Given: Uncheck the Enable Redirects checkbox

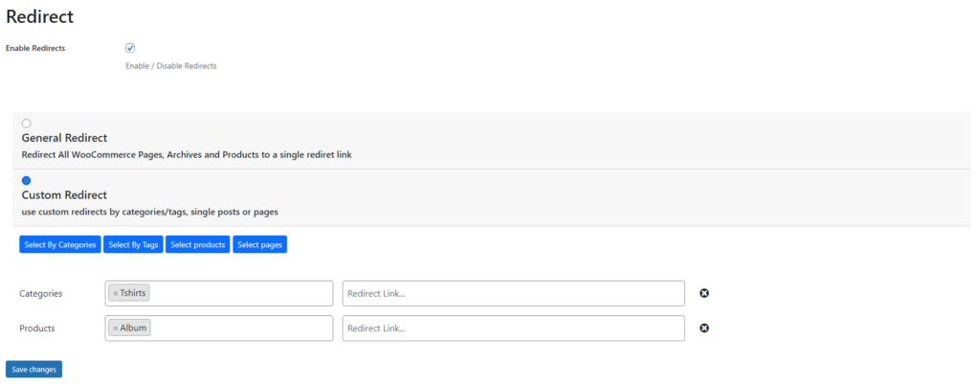Looking at the screenshot, I should 130,48.
